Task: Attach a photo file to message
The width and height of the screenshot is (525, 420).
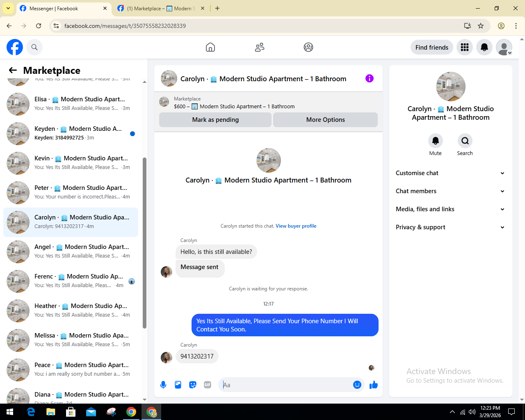Action: [x=178, y=385]
